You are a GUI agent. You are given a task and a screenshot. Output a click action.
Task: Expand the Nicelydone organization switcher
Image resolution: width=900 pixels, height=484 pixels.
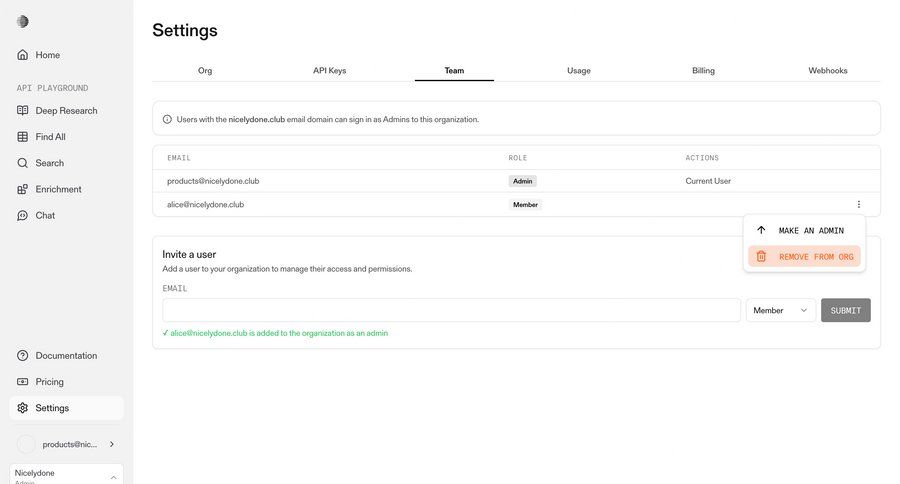click(113, 476)
